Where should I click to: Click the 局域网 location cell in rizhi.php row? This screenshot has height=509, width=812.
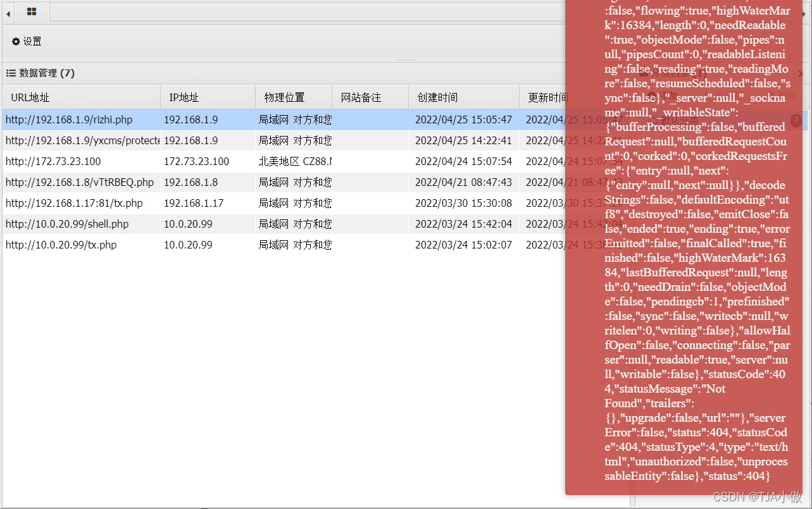point(294,120)
